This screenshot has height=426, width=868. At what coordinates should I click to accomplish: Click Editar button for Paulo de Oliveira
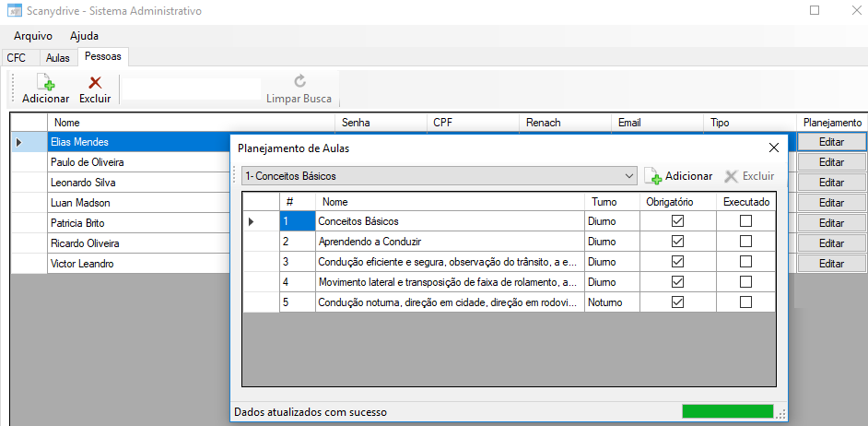coord(831,162)
